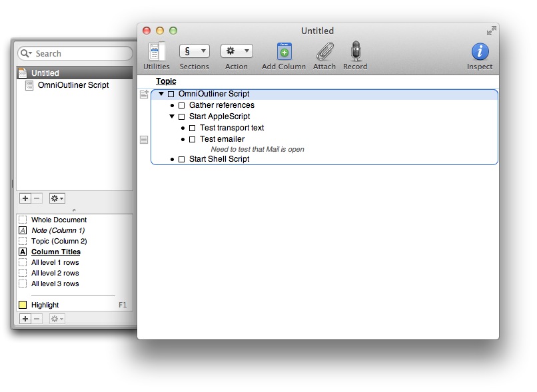Select the Untitled document in sidebar
The height and width of the screenshot is (392, 537).
coord(75,73)
